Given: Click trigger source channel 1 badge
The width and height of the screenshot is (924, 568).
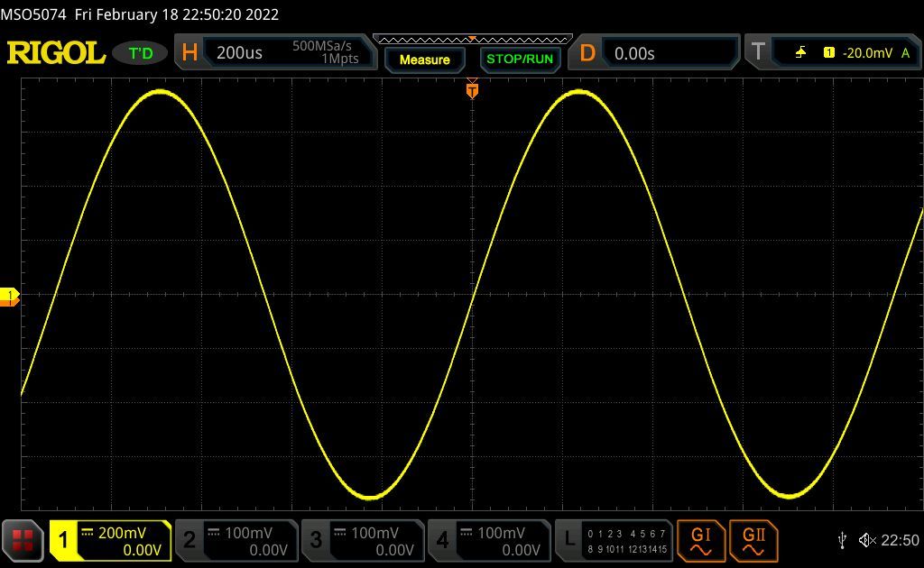Looking at the screenshot, I should click(x=828, y=53).
